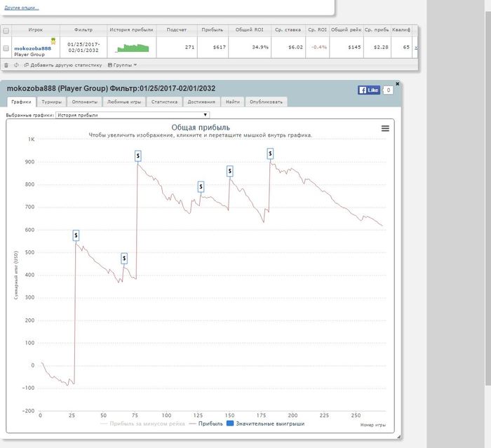Screen dimensions: 491x448
Task: Toggle the Прибыль legend series
Action: point(206,423)
